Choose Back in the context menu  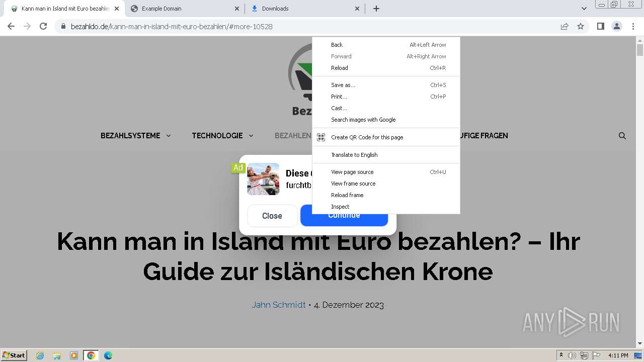tap(386, 45)
